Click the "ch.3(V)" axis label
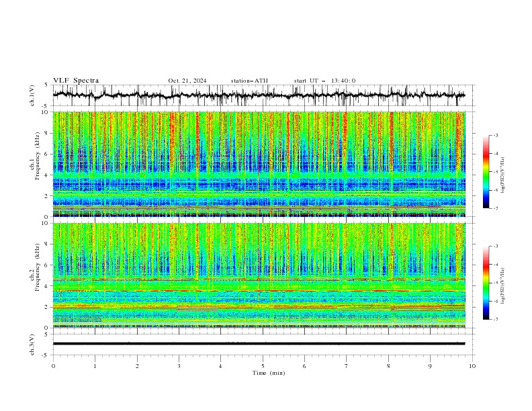The width and height of the screenshot is (532, 411). tap(32, 345)
